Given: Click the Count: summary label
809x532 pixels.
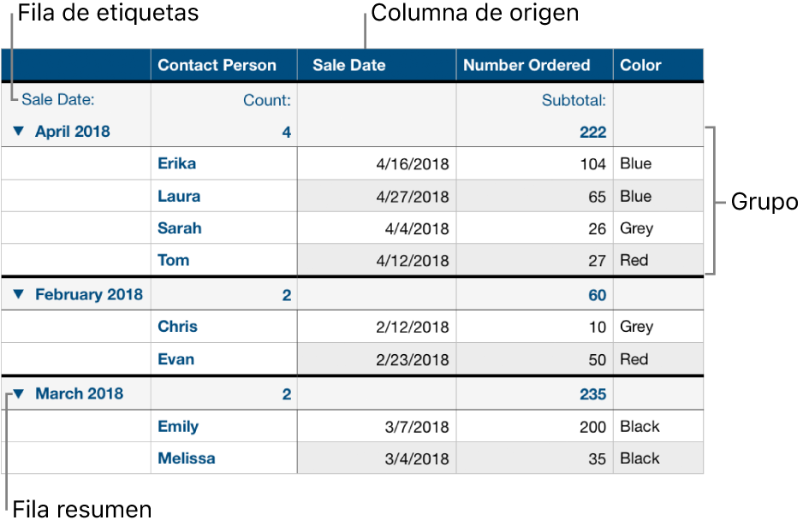Looking at the screenshot, I should coord(265,99).
